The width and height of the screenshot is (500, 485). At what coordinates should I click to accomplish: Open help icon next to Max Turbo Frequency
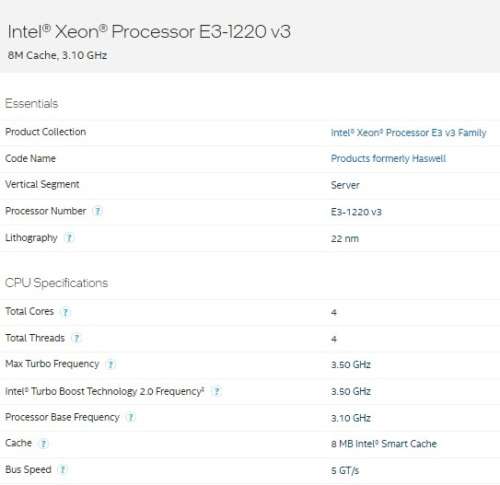point(111,364)
